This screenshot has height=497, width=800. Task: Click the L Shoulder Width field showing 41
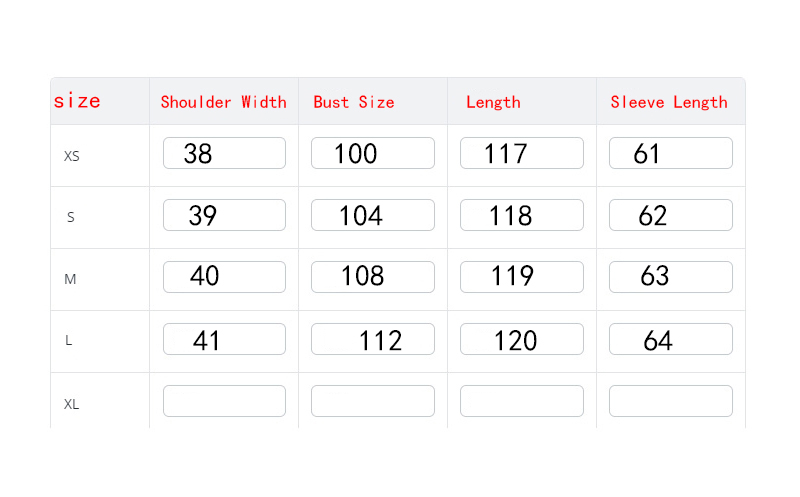pos(224,339)
